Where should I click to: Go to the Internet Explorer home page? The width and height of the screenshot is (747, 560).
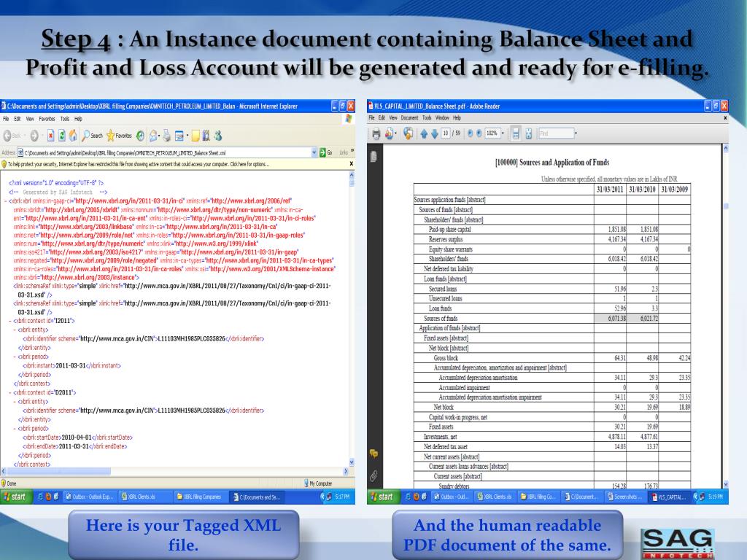pos(73,136)
